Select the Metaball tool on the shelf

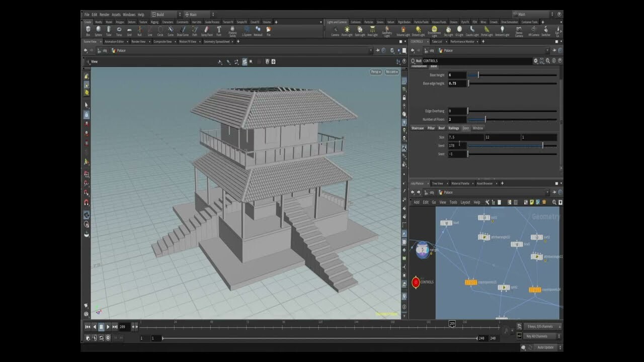coord(258,31)
